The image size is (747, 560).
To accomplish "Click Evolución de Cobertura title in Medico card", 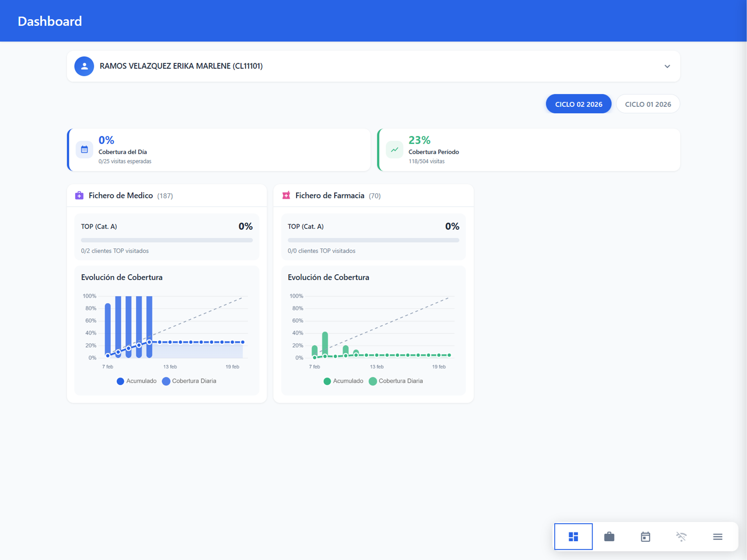I will point(122,277).
